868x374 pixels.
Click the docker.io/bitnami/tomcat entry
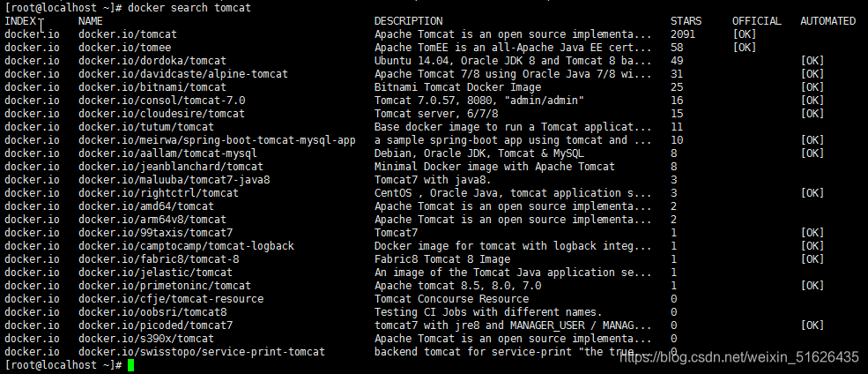152,86
